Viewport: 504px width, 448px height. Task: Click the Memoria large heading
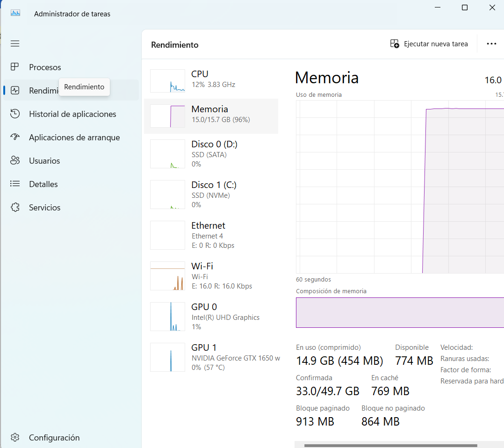tap(326, 78)
